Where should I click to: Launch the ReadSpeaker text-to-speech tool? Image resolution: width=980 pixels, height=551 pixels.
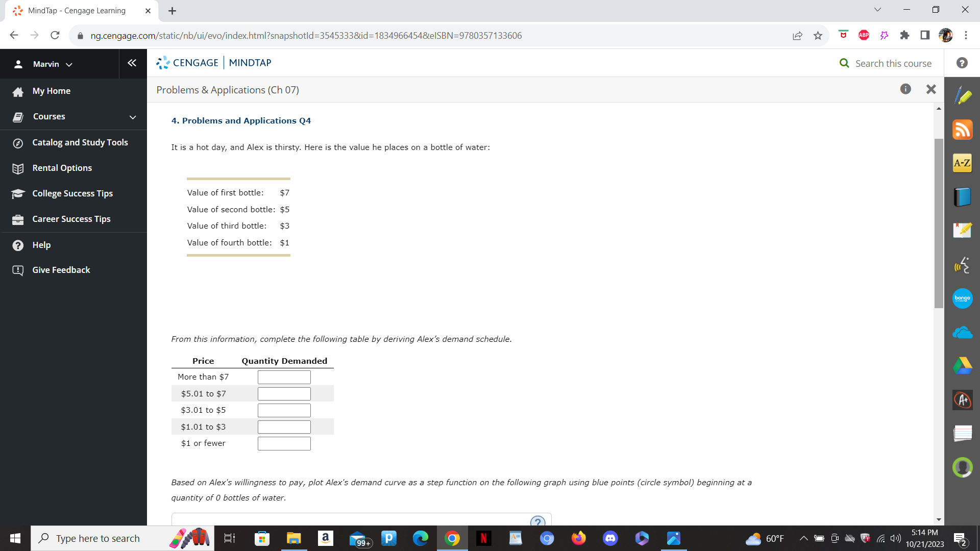click(963, 265)
